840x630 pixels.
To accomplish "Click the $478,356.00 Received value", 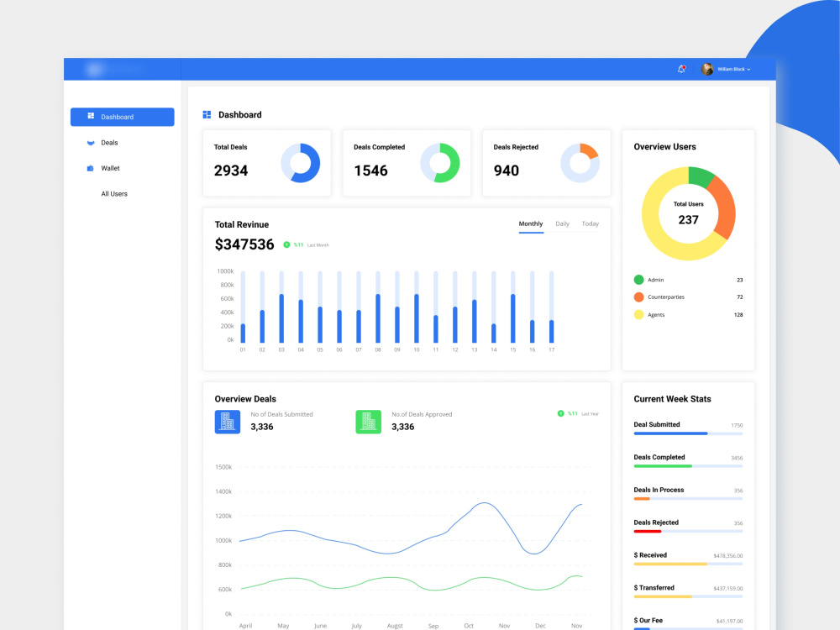I will point(728,556).
